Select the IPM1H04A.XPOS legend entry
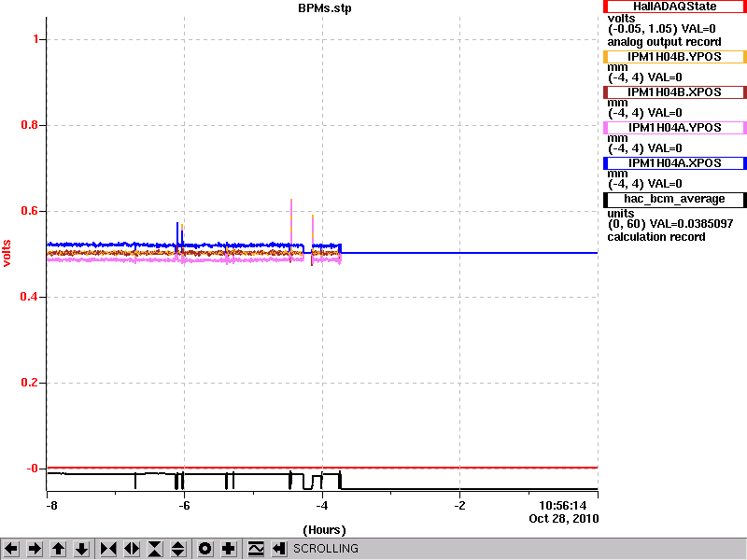Image resolution: width=747 pixels, height=560 pixels. (674, 162)
